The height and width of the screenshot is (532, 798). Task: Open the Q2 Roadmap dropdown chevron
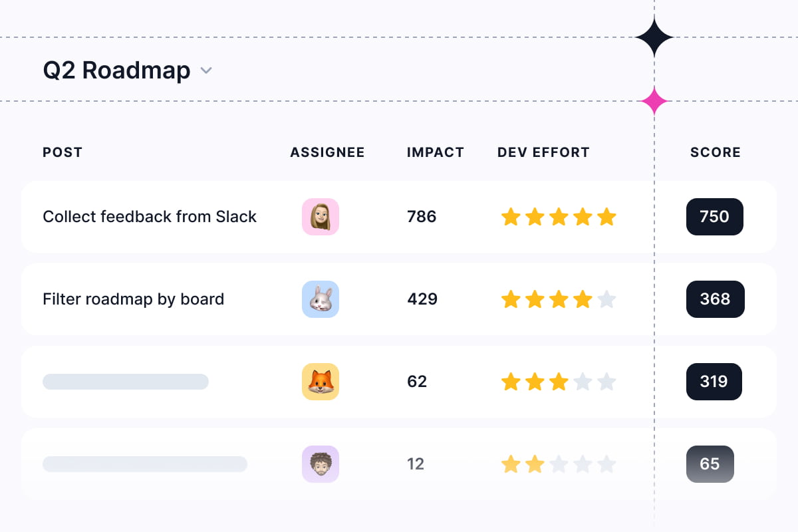206,70
